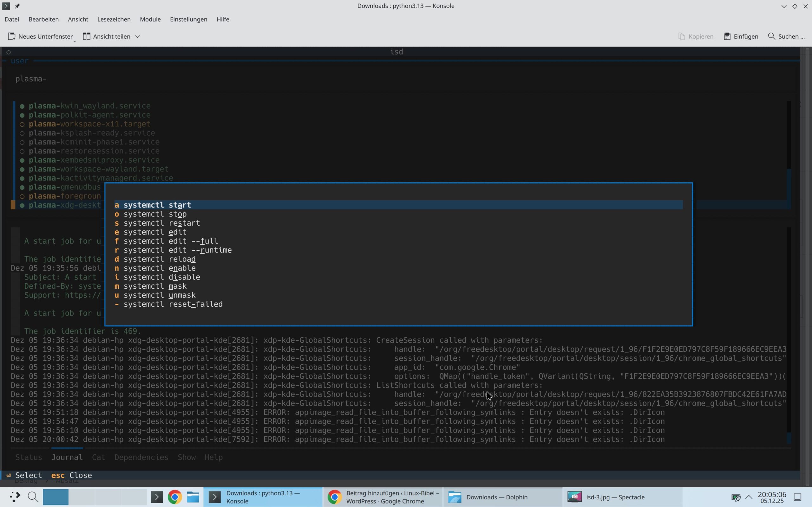Open the KDE application launcher

pyautogui.click(x=14, y=497)
